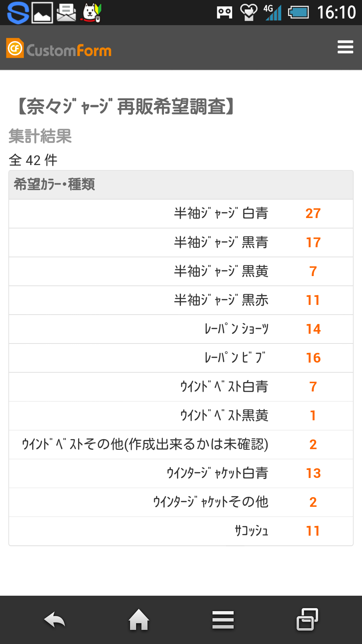This screenshot has width=362, height=644.
Task: Tap the blue S status bar icon
Action: click(18, 13)
